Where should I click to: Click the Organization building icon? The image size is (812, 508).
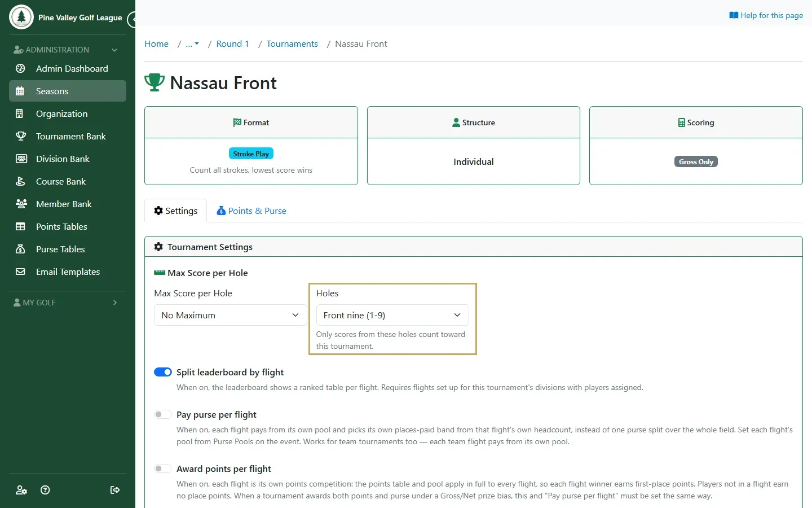point(20,113)
